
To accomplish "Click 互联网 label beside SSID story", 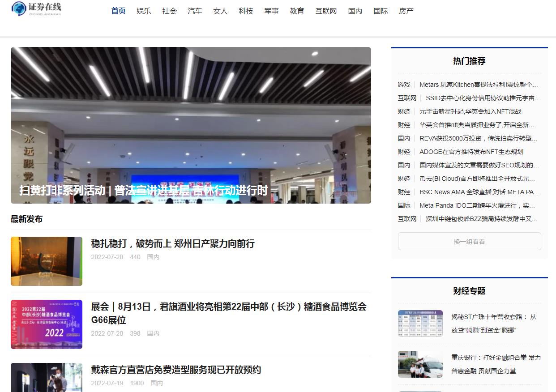I will 407,98.
